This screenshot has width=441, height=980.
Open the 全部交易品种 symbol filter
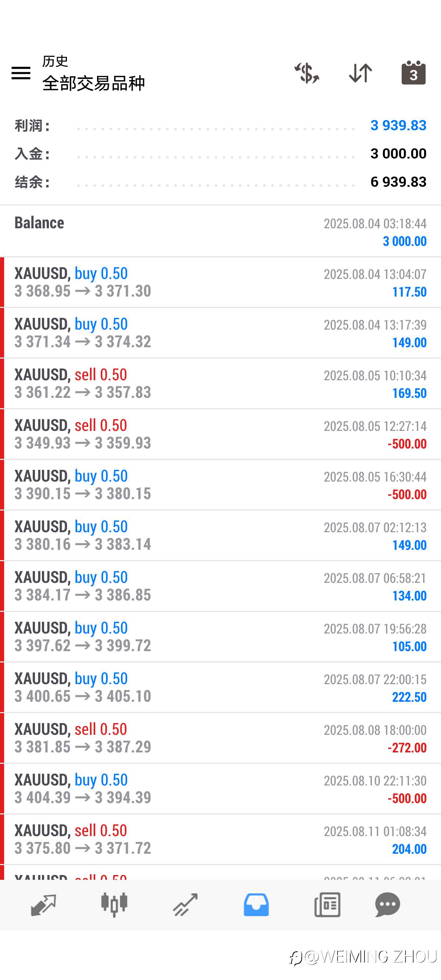(93, 83)
